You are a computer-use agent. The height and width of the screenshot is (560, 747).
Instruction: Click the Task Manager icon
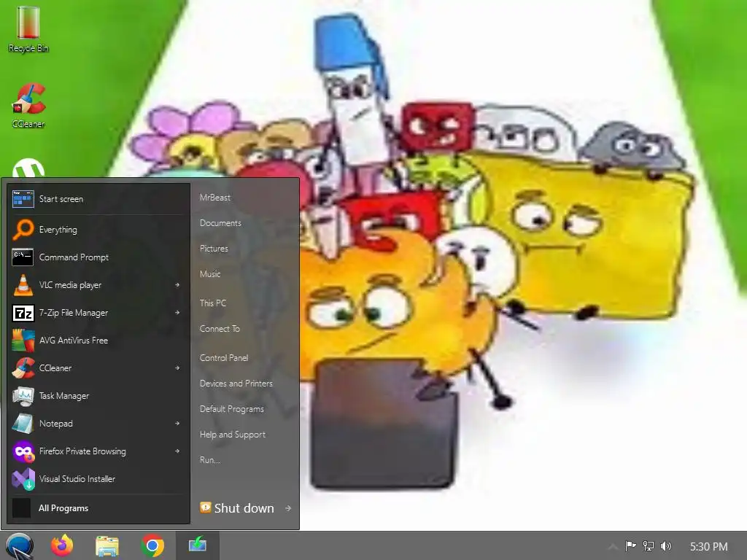(x=23, y=396)
